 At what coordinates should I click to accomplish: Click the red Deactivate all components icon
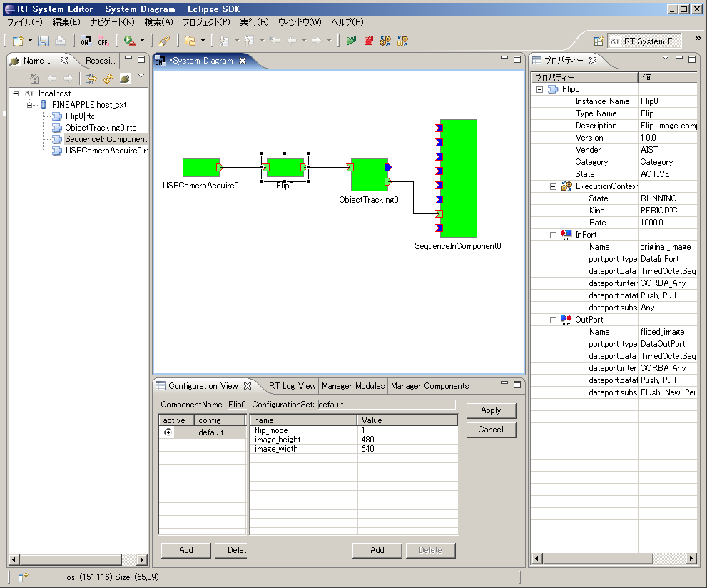click(x=369, y=41)
